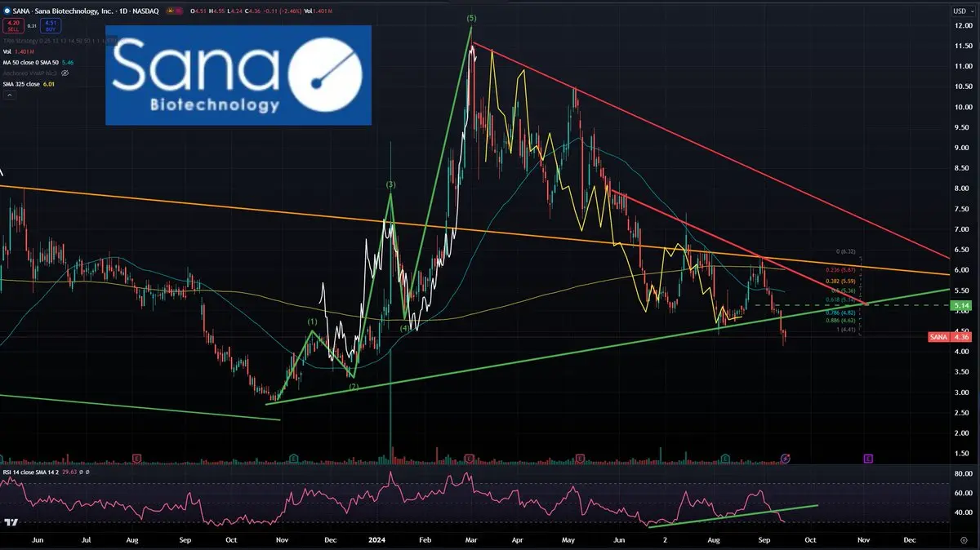Click the red SANA 4.36 price label
Screen dimensions: 980x550
click(949, 337)
